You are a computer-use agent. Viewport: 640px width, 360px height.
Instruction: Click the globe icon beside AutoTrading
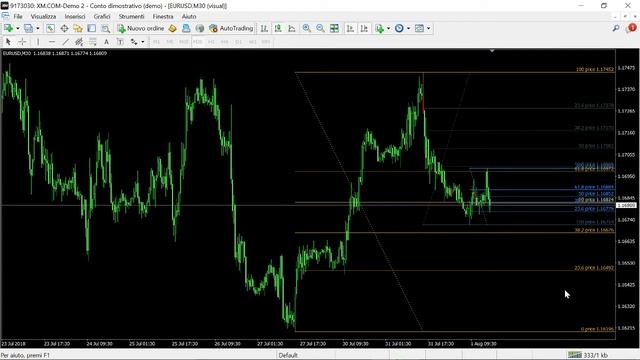click(200, 28)
